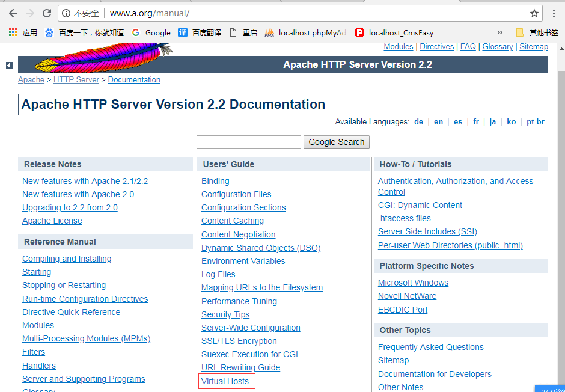Viewport: 565px width, 392px height.
Task: Open Compiling and Installing
Action: tap(67, 259)
